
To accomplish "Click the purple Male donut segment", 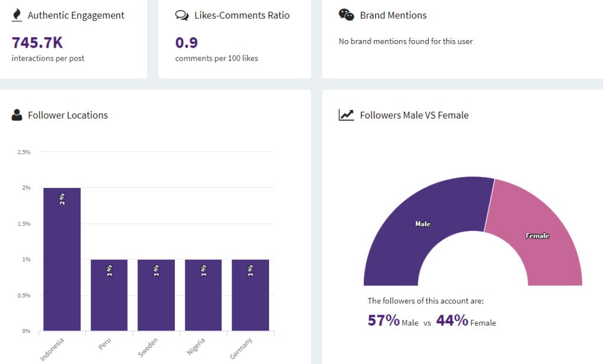I will (421, 224).
